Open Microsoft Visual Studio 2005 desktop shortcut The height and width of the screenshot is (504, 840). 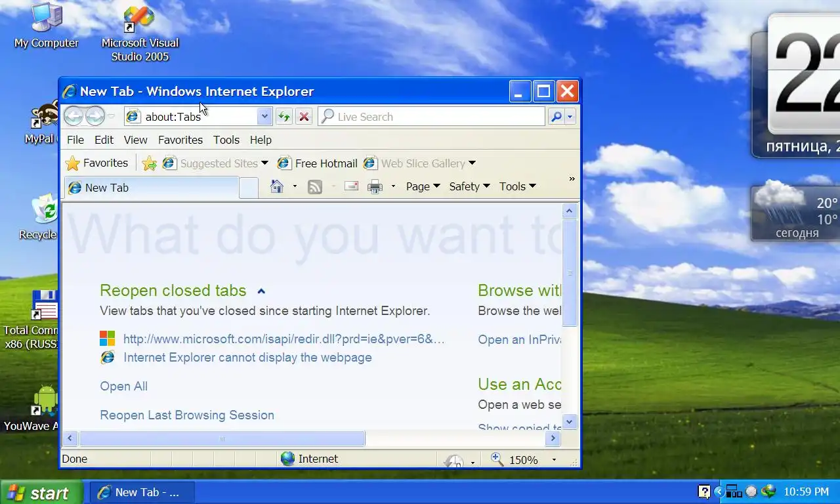pyautogui.click(x=140, y=33)
